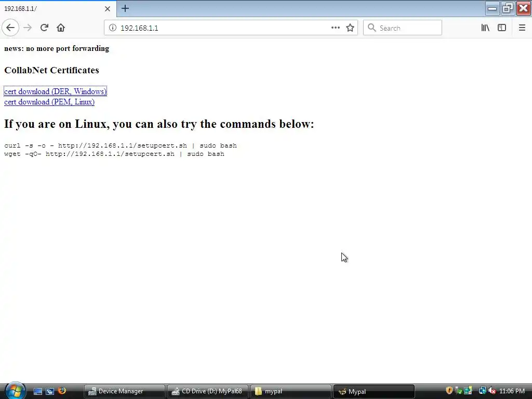Minimize the Mypal browser window

coord(492,8)
